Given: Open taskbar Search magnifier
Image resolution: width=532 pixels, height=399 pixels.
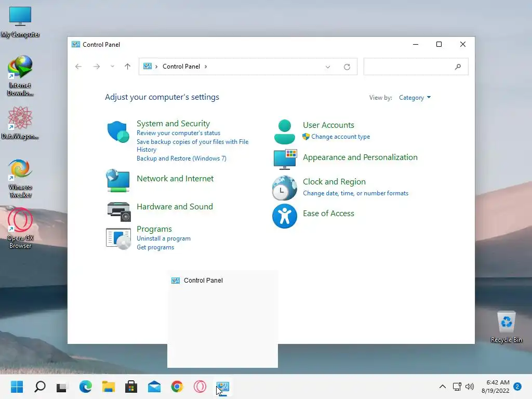Looking at the screenshot, I should [x=39, y=387].
